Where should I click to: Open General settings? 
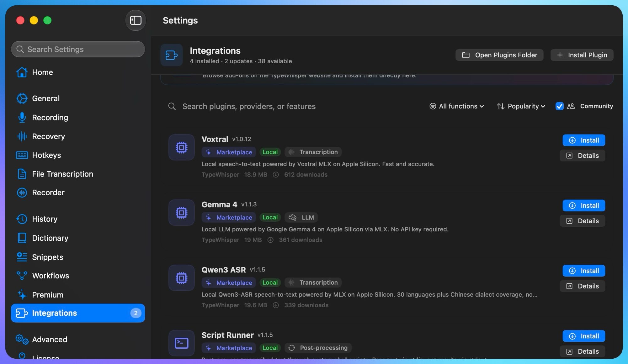(78, 98)
